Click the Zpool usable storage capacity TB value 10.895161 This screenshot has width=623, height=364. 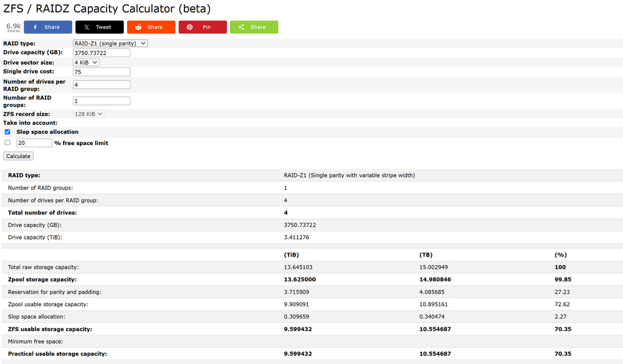coord(434,304)
